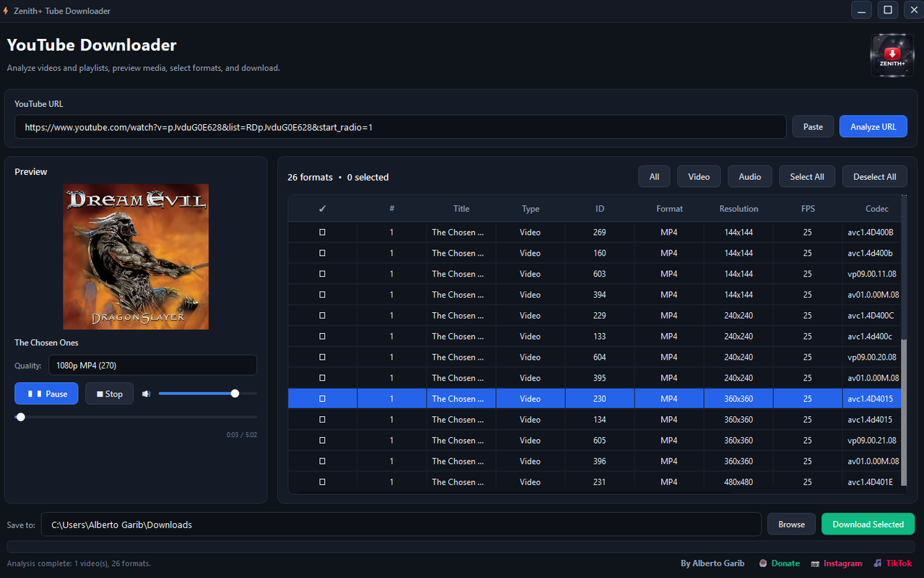Show only Video formats

point(699,177)
